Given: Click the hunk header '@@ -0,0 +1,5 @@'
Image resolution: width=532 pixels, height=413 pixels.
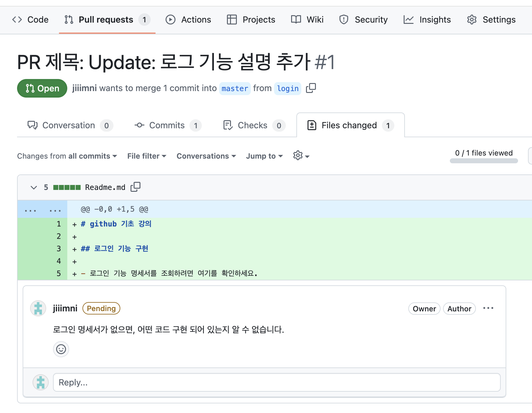Looking at the screenshot, I should click(x=114, y=209).
